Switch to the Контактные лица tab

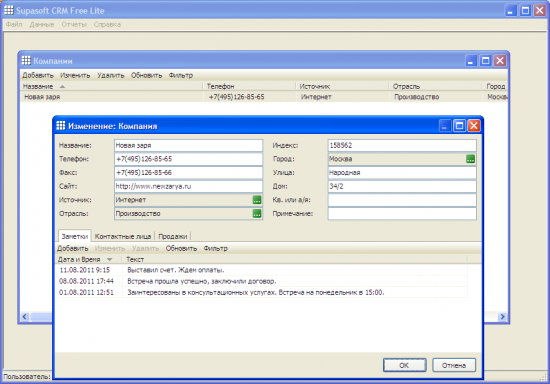click(123, 236)
